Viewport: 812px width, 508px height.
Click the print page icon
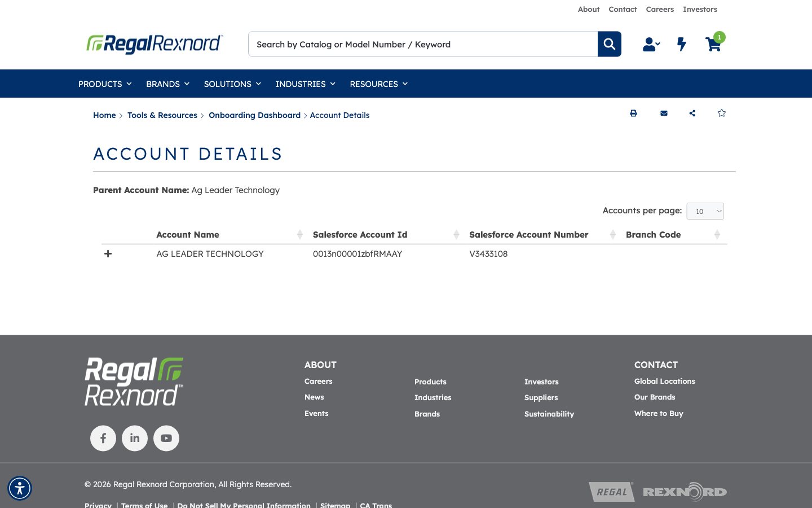(633, 113)
